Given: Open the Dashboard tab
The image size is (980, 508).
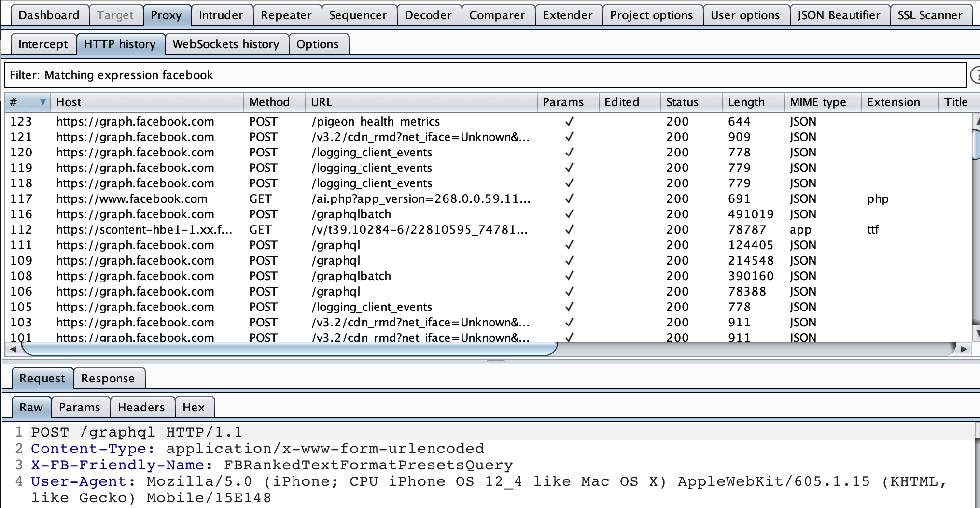Looking at the screenshot, I should tap(49, 15).
